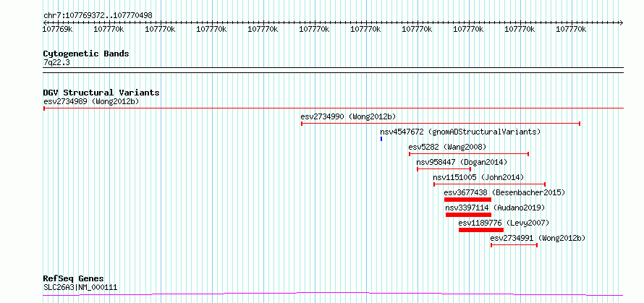Open the nsv958447 (Dogan2014) variant label
644x303 pixels.
462,162
